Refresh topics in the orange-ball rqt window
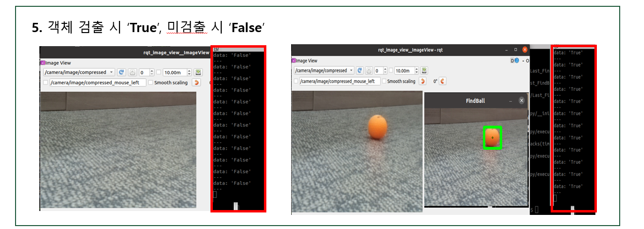Image resolution: width=644 pixels, height=229 pixels. (x=360, y=70)
